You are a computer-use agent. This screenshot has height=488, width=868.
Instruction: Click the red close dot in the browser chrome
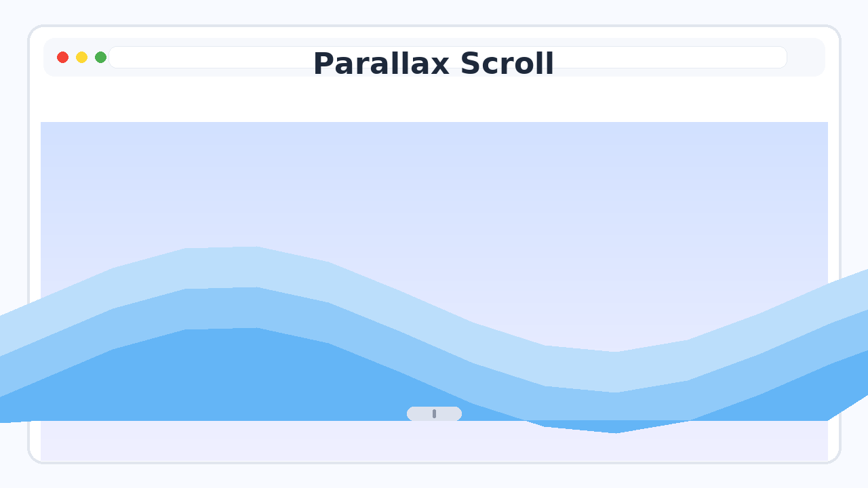point(63,58)
